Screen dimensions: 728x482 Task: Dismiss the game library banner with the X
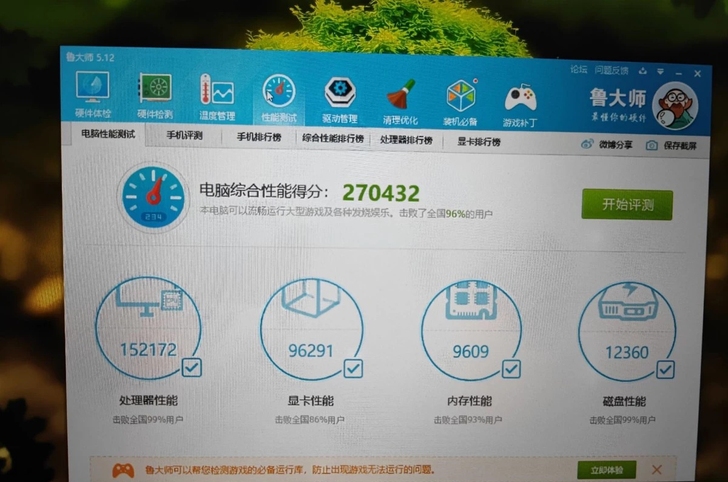(x=656, y=469)
